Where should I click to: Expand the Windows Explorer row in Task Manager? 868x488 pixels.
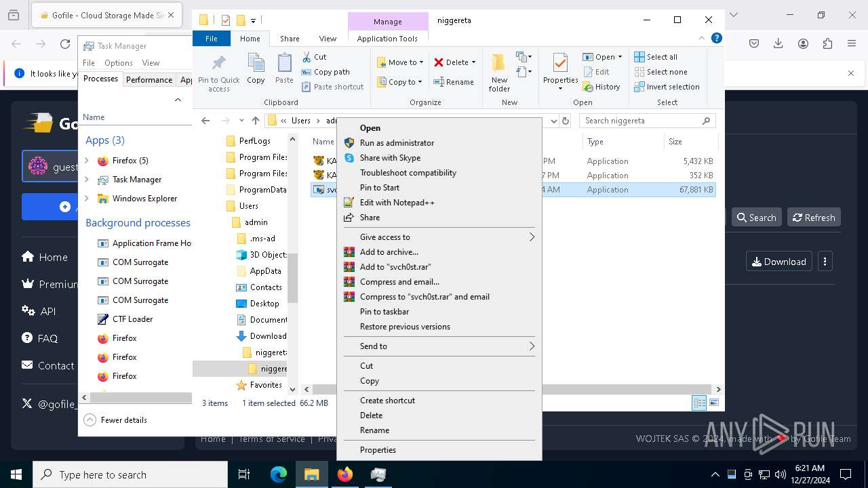coord(87,199)
